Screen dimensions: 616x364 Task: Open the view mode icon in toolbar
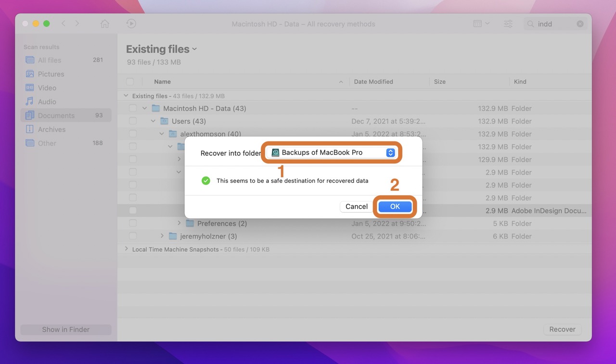(x=481, y=24)
